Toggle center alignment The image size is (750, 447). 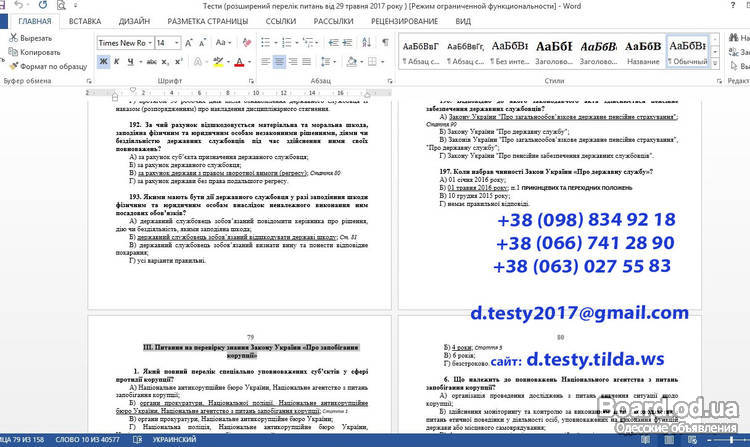[279, 62]
